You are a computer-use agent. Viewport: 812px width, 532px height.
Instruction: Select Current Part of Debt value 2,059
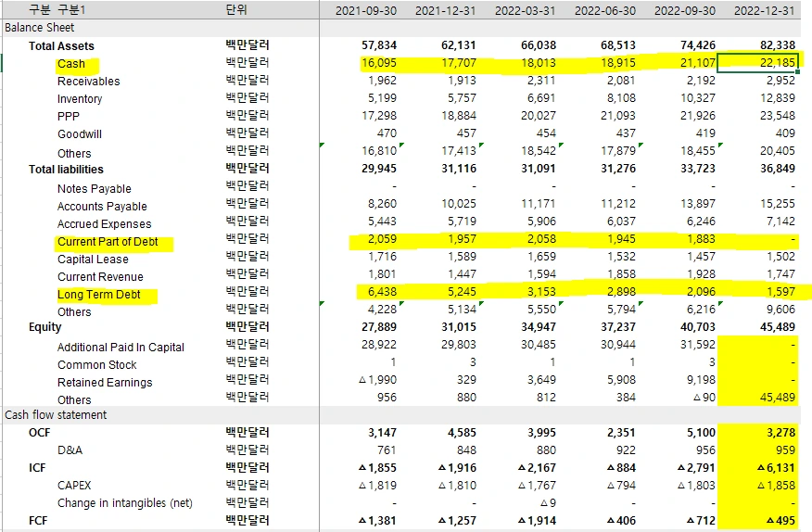pyautogui.click(x=382, y=239)
